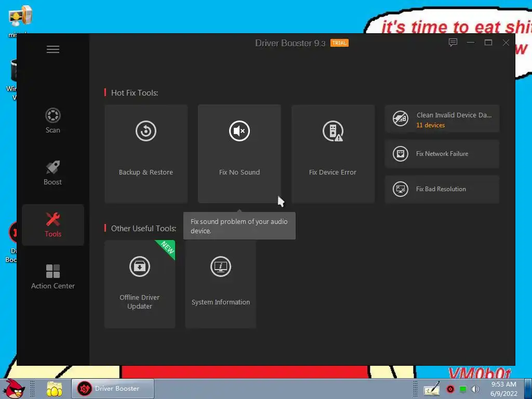Click the Fix Device Error label
Screen dimensions: 532x399
(332, 172)
